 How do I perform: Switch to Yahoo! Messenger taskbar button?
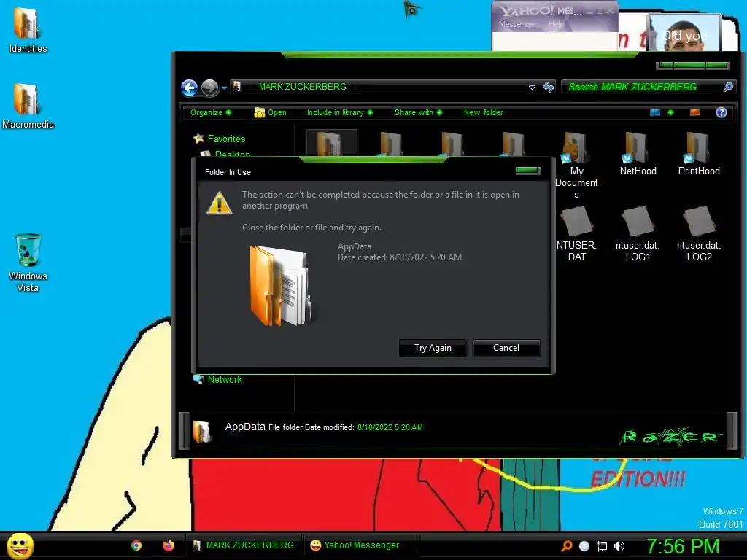coord(361,545)
